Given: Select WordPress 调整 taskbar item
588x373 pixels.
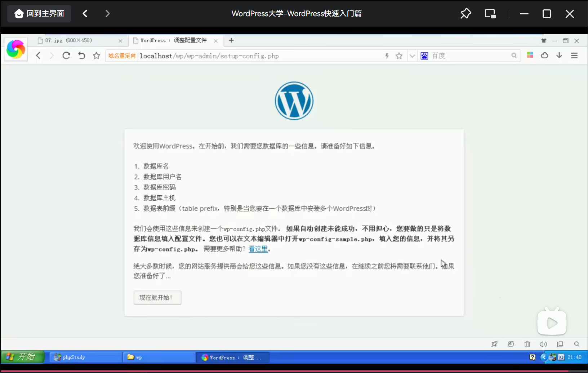Looking at the screenshot, I should click(x=233, y=357).
